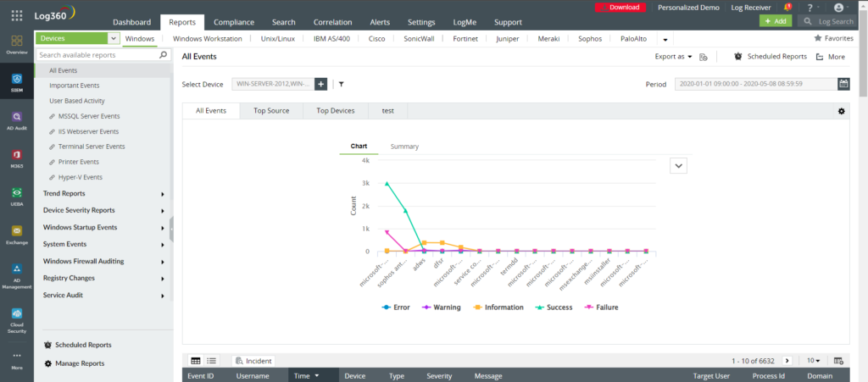868x382 pixels.
Task: Collapse the left panel handle
Action: click(171, 229)
